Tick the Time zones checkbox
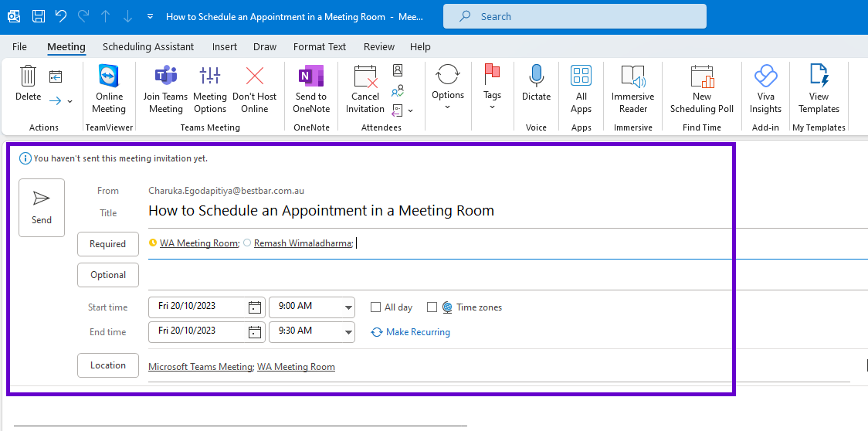This screenshot has height=431, width=868. pyautogui.click(x=432, y=307)
